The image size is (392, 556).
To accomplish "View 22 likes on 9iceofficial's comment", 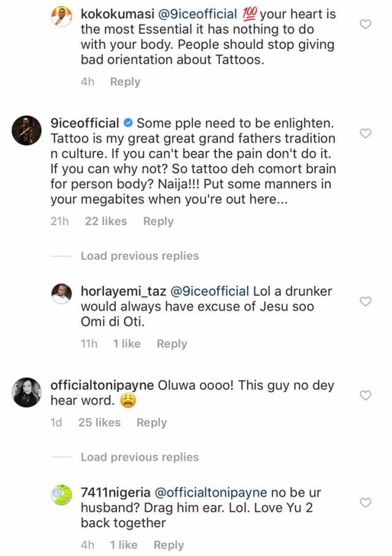I will 106,221.
